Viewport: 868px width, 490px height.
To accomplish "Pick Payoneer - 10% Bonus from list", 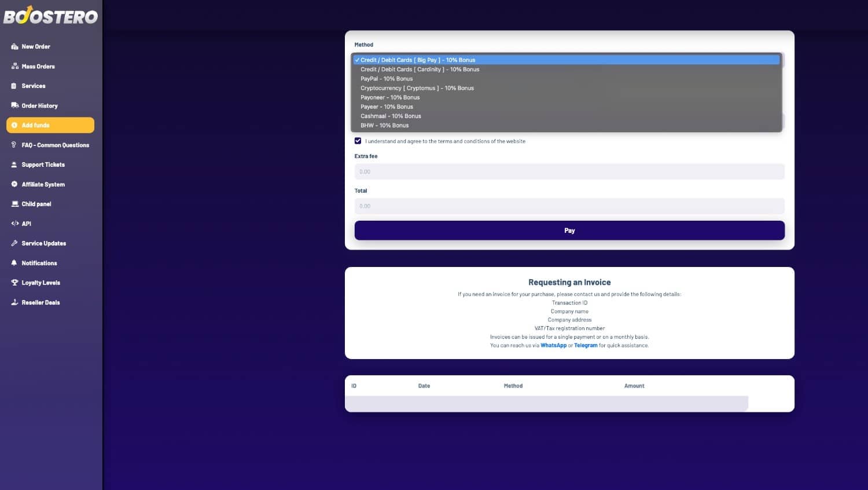I will (390, 97).
